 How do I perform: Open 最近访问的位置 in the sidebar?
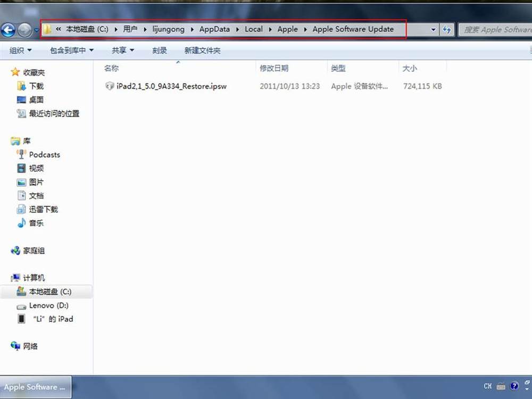pyautogui.click(x=54, y=113)
